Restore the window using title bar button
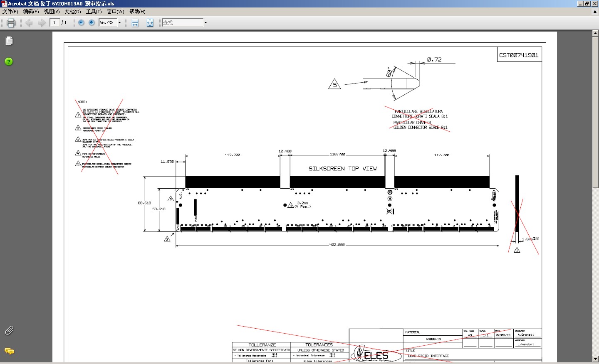This screenshot has width=599, height=364. 587,3
